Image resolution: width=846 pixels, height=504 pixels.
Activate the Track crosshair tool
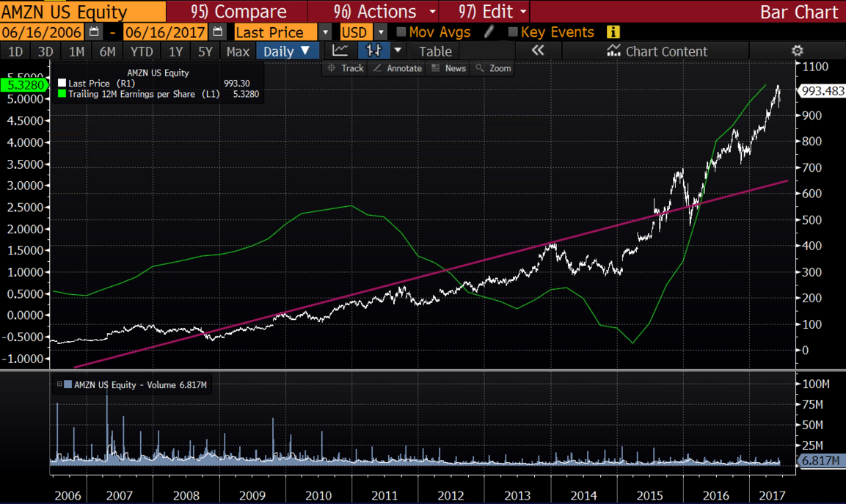[345, 68]
